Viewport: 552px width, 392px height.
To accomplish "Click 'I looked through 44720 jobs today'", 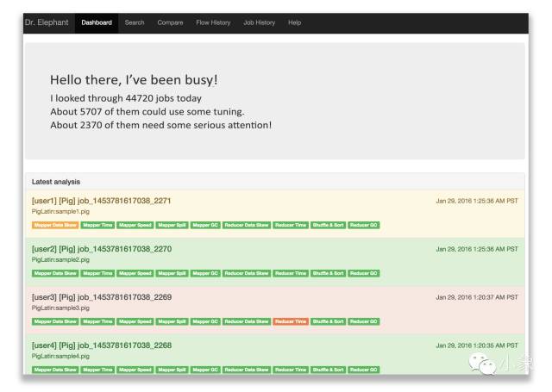I will click(x=126, y=98).
